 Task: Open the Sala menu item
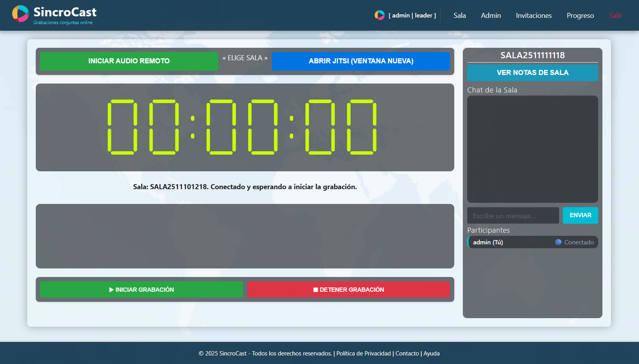[459, 16]
